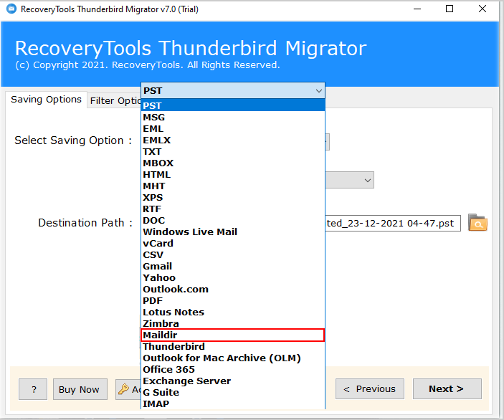Switch to the Saving Options tab
This screenshot has width=504, height=420.
pos(46,100)
